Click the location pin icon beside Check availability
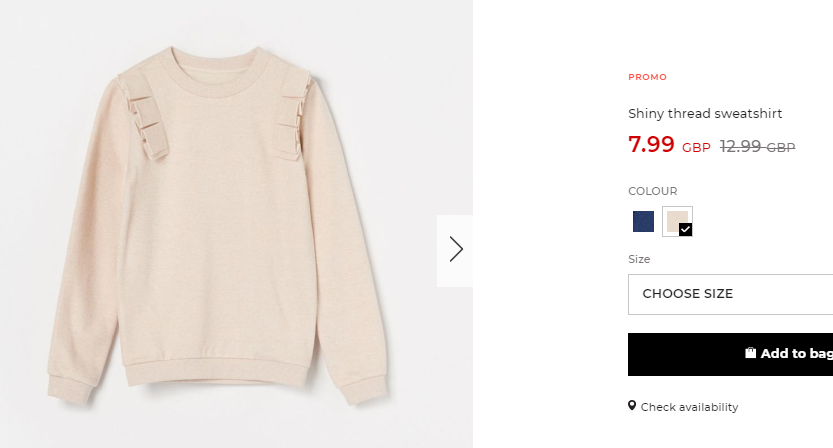The height and width of the screenshot is (448, 833). [632, 406]
